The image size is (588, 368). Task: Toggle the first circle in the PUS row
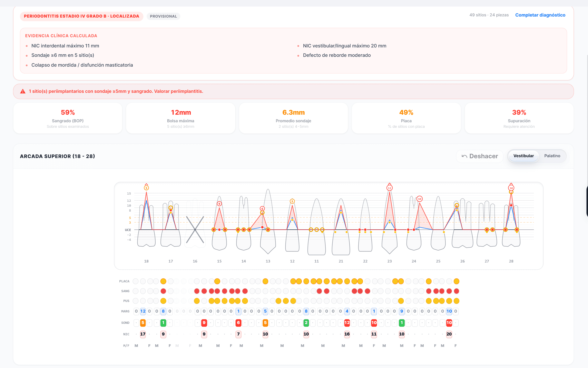pyautogui.click(x=136, y=301)
